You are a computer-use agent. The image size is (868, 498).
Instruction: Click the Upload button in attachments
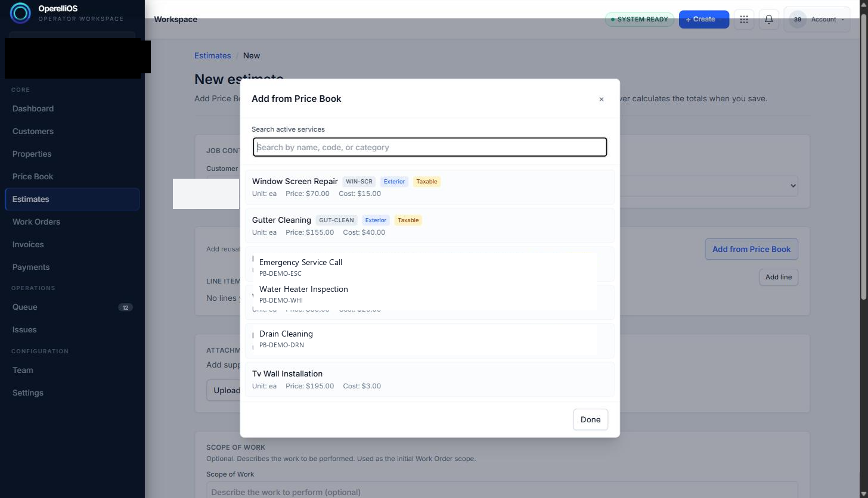click(224, 390)
